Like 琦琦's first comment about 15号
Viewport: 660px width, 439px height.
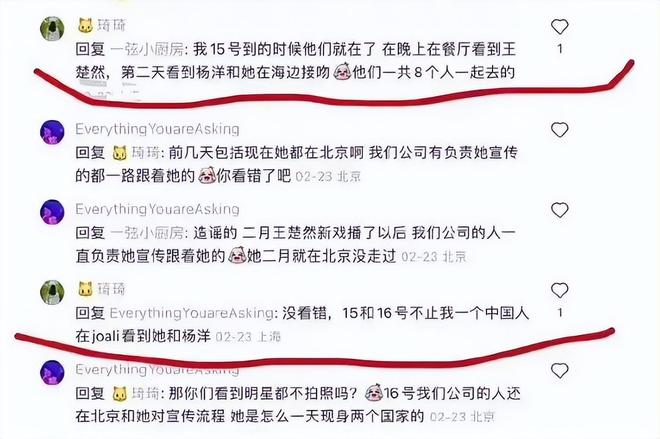(559, 27)
